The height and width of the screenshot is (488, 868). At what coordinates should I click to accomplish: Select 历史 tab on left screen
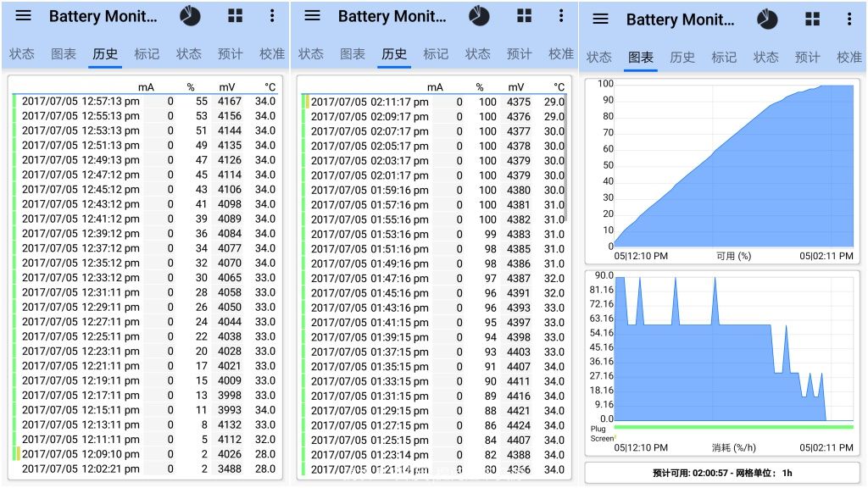point(105,53)
